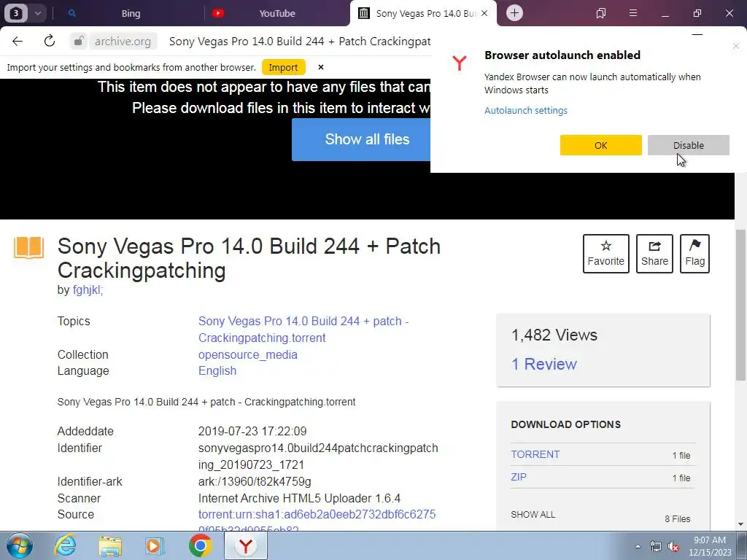Screen dimensions: 747x560
Task: Click the network tray icon
Action: point(656,547)
